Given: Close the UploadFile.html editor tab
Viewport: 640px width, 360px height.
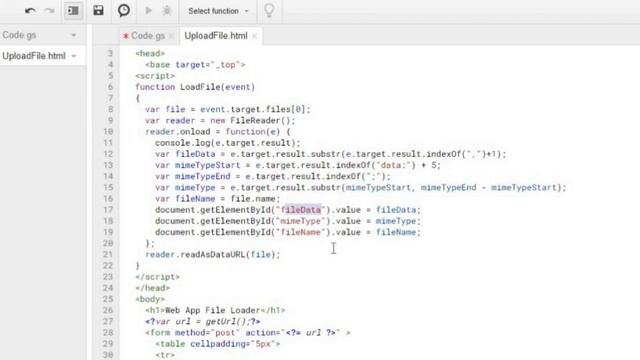Looking at the screenshot, I should point(255,36).
